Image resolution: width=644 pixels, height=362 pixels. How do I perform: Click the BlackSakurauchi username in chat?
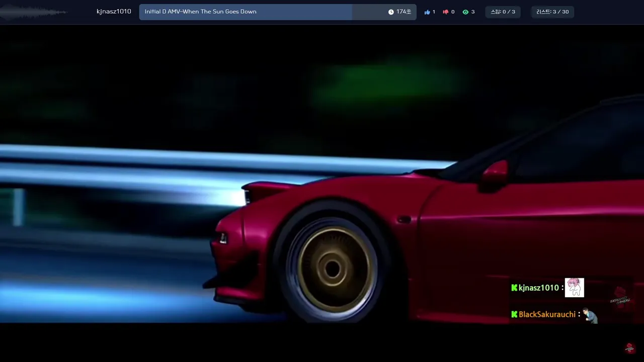click(547, 314)
